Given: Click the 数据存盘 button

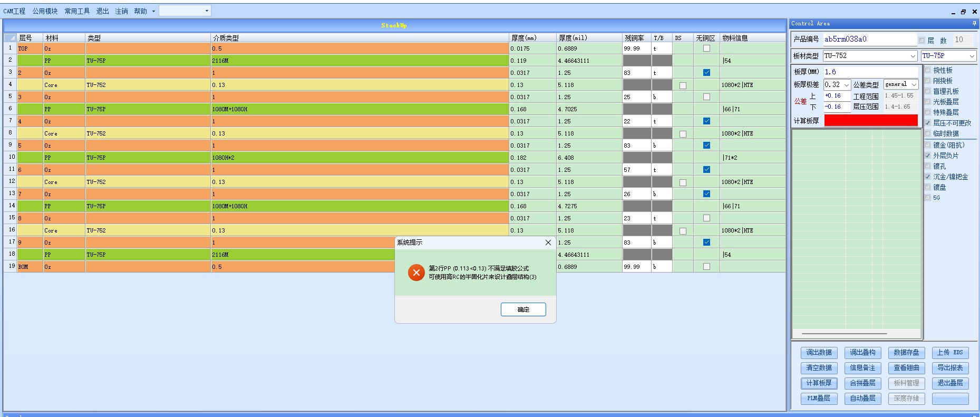Looking at the screenshot, I should coord(906,353).
